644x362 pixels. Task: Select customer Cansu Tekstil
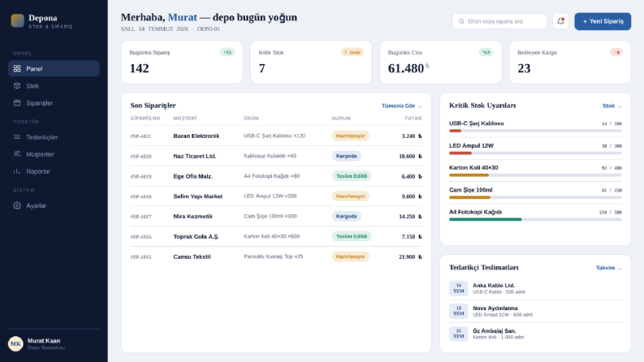(192, 256)
